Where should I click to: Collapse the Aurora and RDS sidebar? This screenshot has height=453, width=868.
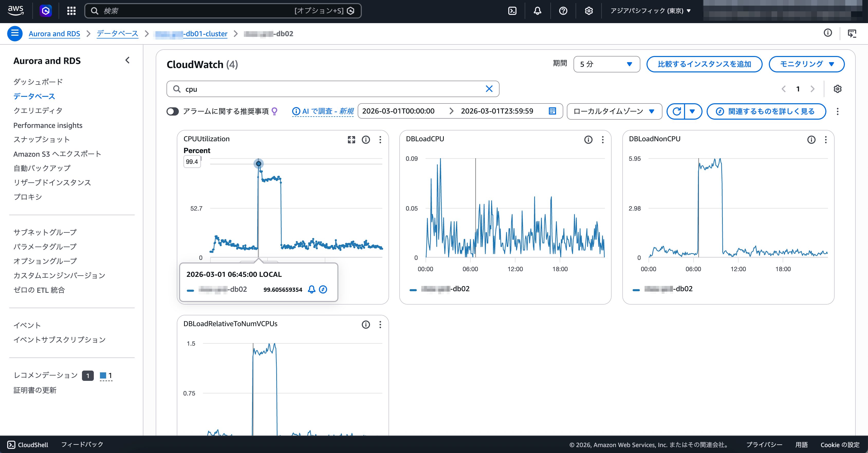point(127,60)
